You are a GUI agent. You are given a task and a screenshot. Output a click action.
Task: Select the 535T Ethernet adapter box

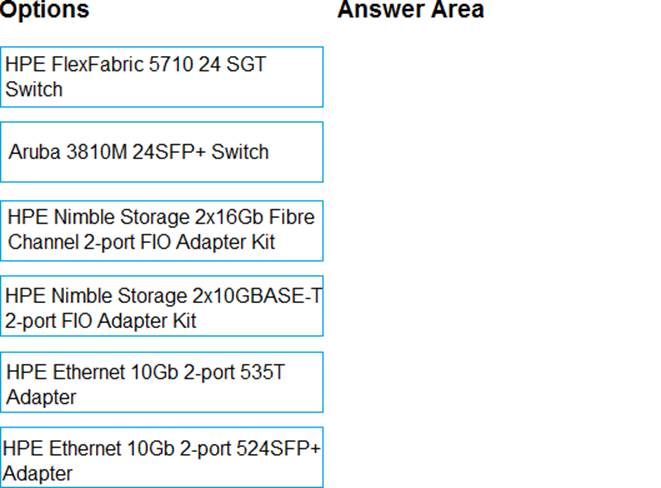tap(162, 384)
